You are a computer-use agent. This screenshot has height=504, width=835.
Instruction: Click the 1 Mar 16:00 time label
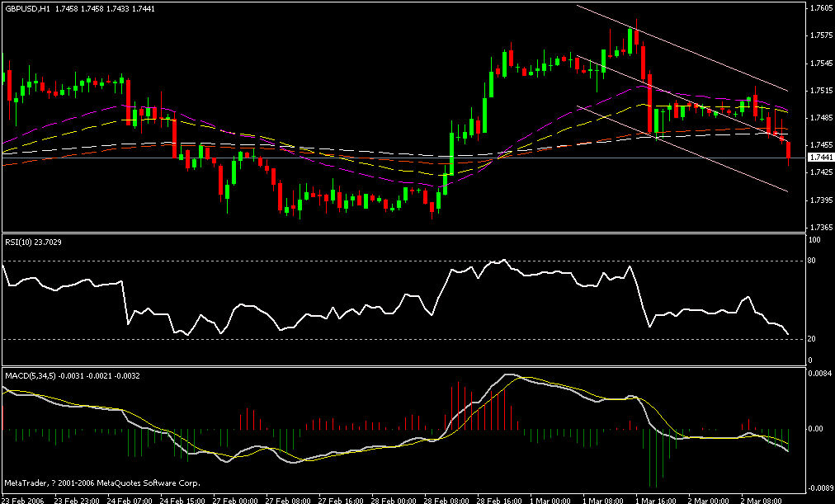point(655,500)
